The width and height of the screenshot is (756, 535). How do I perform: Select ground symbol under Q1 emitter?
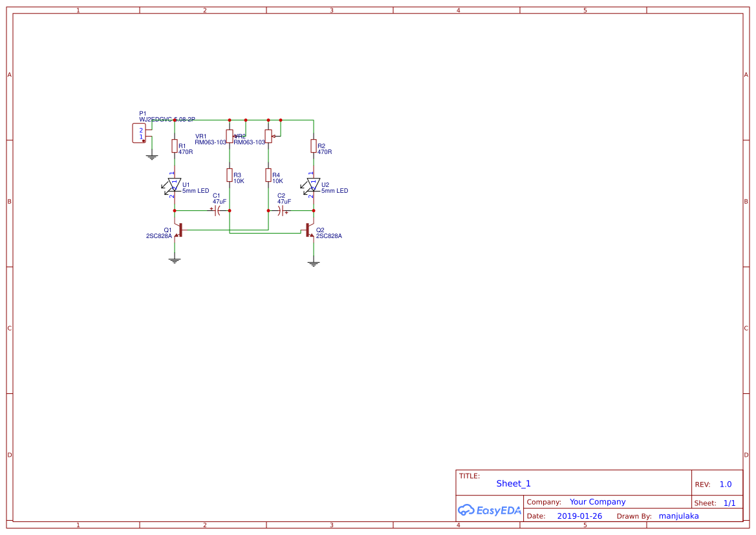tap(175, 261)
